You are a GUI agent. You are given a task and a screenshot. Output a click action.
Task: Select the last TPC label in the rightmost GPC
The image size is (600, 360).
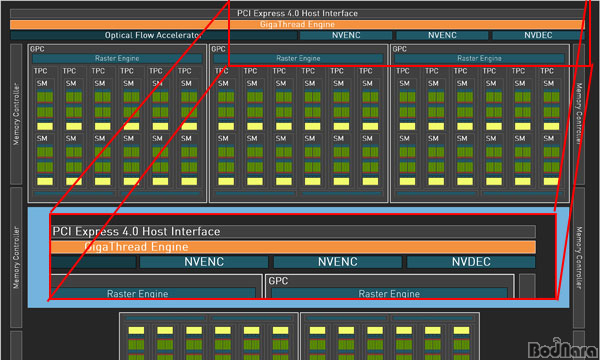click(547, 71)
